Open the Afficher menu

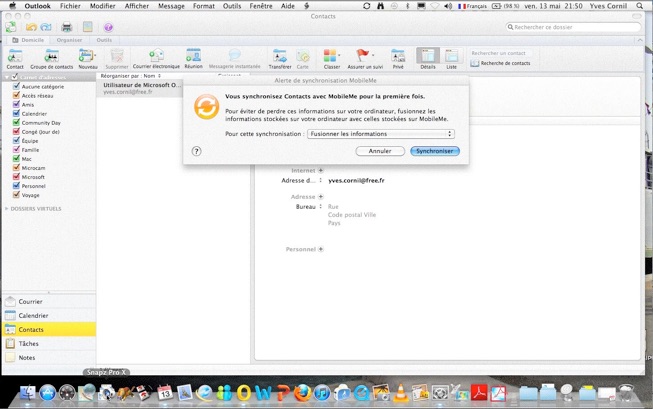(x=137, y=6)
